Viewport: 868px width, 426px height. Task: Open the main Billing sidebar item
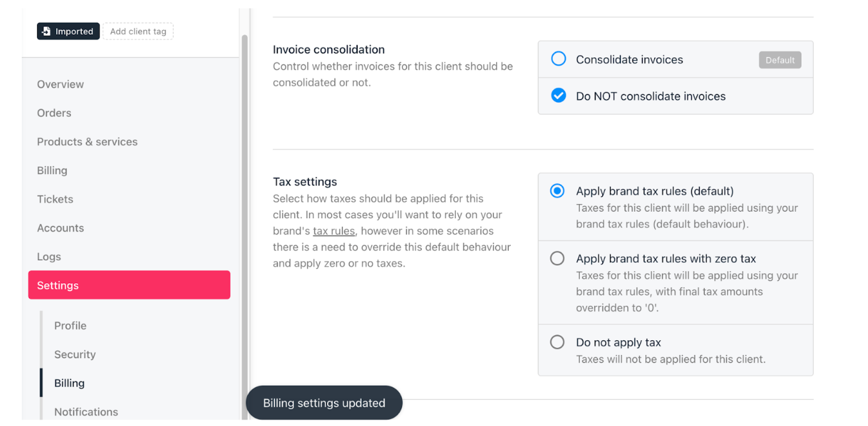pos(52,171)
